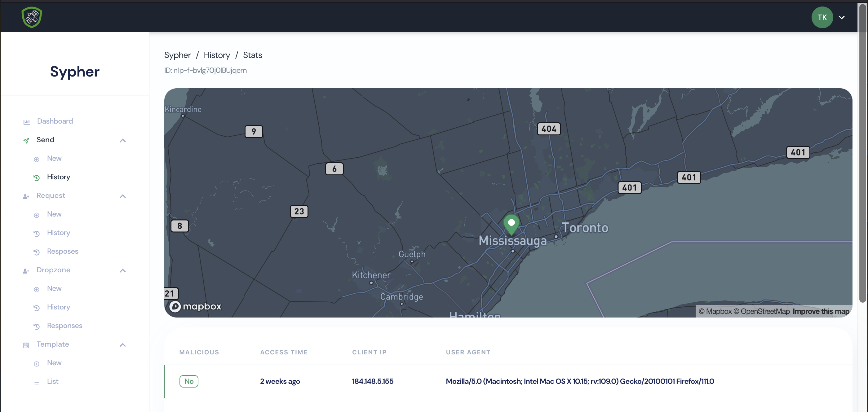Open the © OpenStreetMap attribution link
Image resolution: width=868 pixels, height=412 pixels.
click(762, 311)
